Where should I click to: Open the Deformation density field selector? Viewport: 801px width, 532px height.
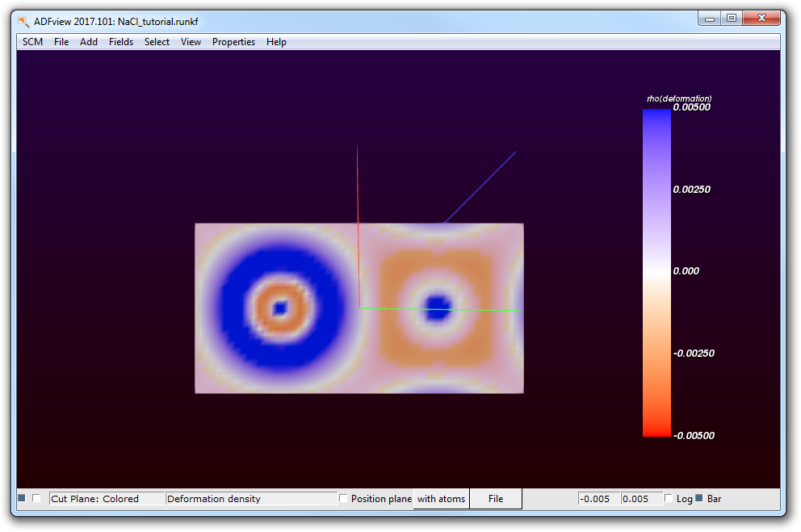[250, 499]
